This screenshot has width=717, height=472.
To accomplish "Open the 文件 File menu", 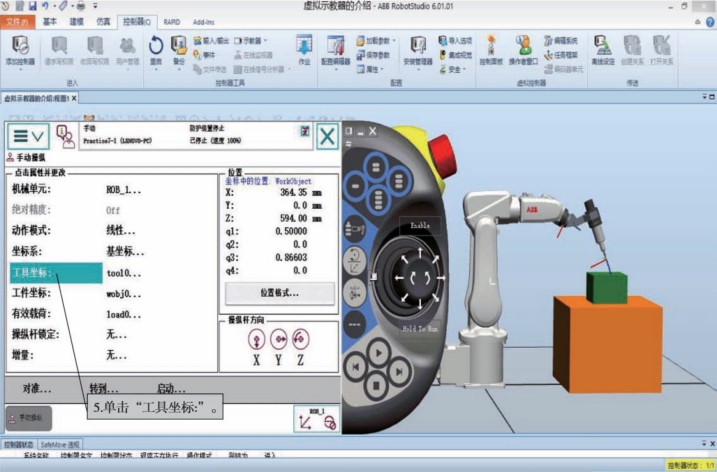I will tap(17, 21).
